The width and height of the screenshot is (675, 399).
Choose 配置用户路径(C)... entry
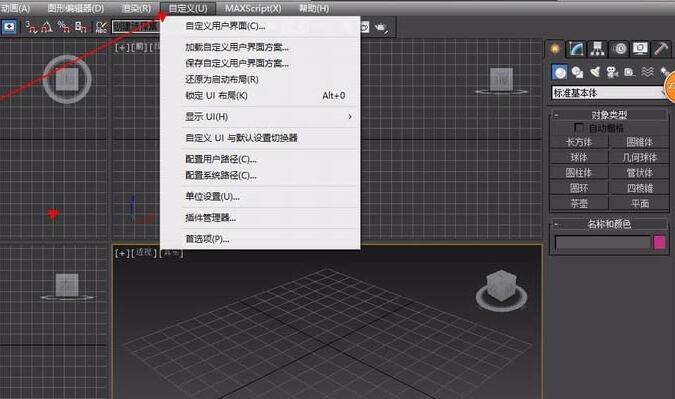point(260,159)
